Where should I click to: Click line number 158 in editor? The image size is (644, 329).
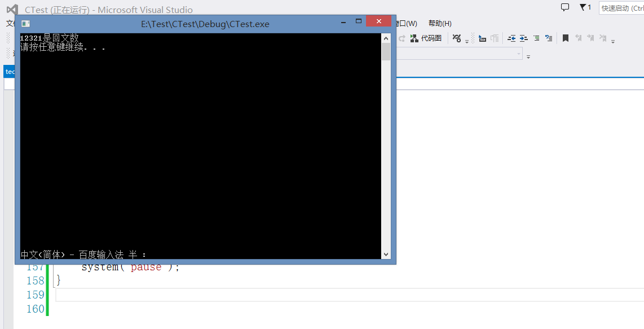(x=36, y=281)
